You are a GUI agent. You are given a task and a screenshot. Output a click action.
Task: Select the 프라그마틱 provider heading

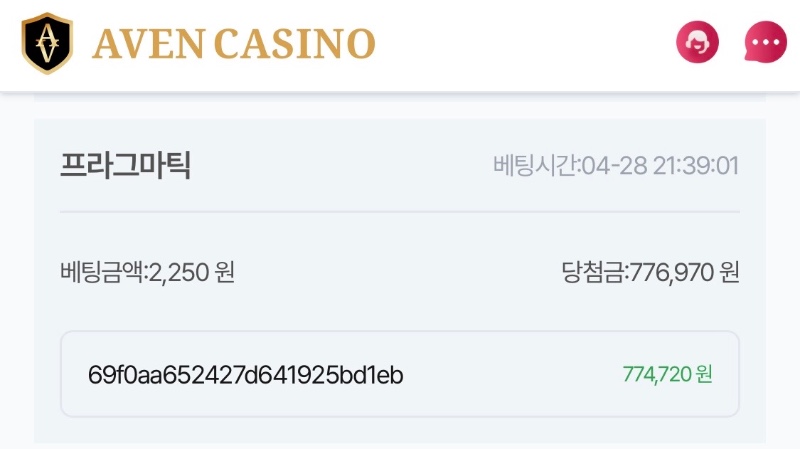click(126, 165)
